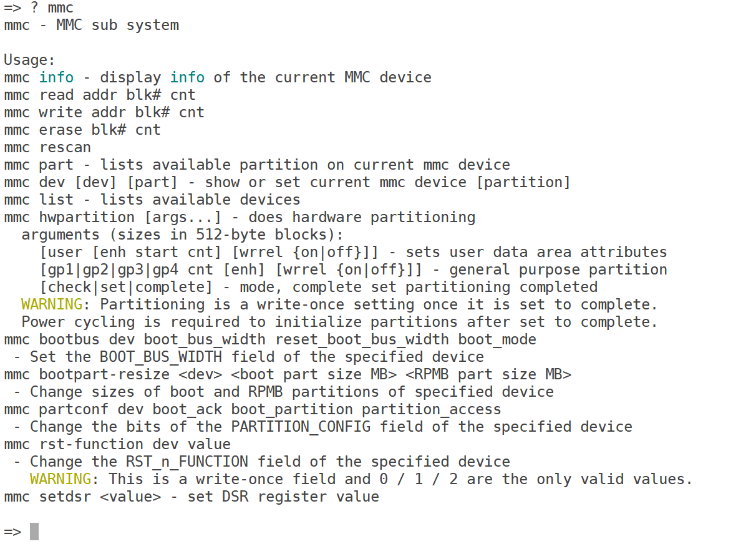The width and height of the screenshot is (756, 544).
Task: Click the teal "info" right after "mmc"
Action: [x=56, y=77]
